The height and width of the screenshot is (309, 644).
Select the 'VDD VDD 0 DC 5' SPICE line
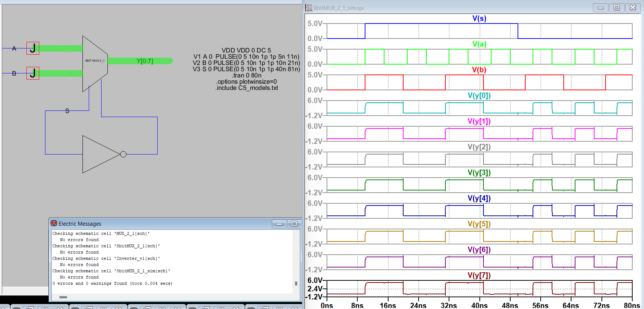coord(246,50)
